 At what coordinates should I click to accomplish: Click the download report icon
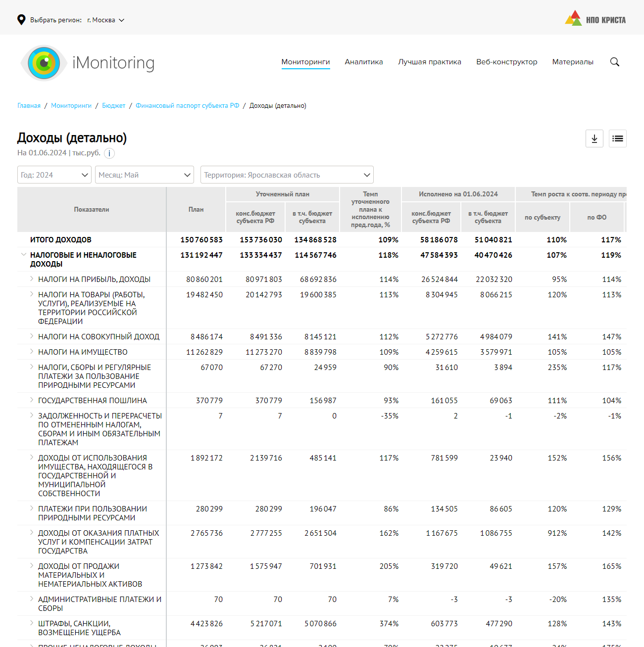[594, 139]
